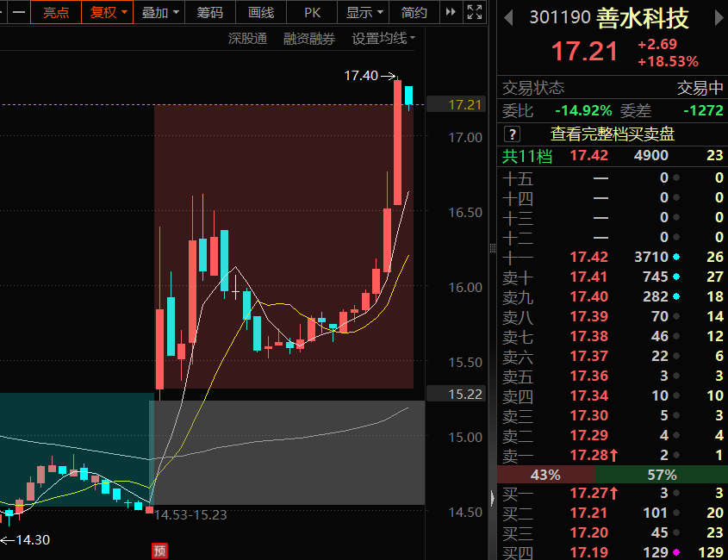Viewport: 728px width, 560px height.
Task: Open the 设置均线 moving average dropdown
Action: click(x=383, y=39)
